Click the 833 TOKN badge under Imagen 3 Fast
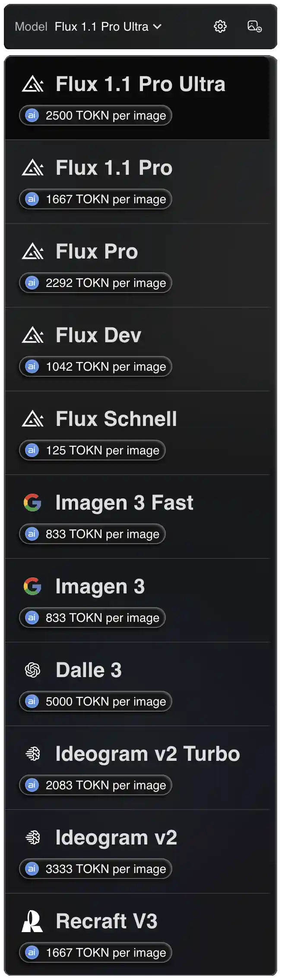The width and height of the screenshot is (282, 980). (92, 534)
